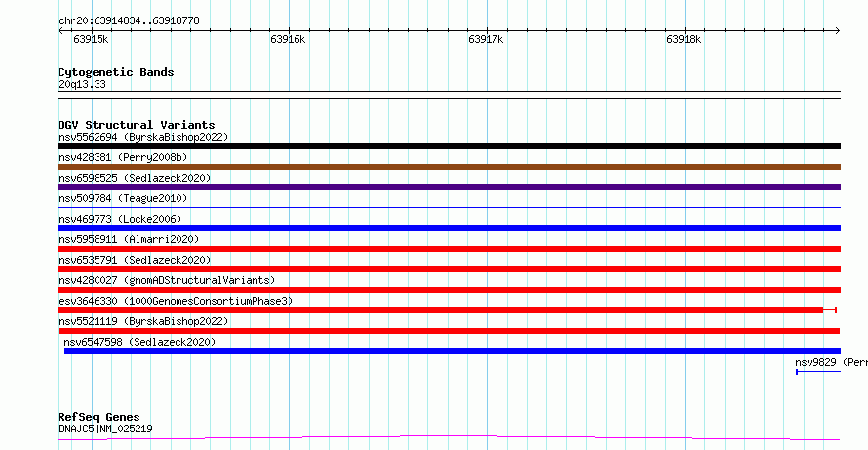Viewport: 868px width, 450px height.
Task: Open the nsv428381 (Perry2008b) label
Action: coord(123,157)
